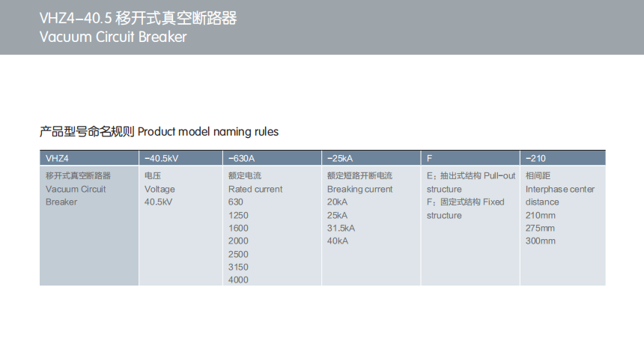Select the 31.5kA breaking current value
Screen dimensions: 644x338
(x=341, y=228)
